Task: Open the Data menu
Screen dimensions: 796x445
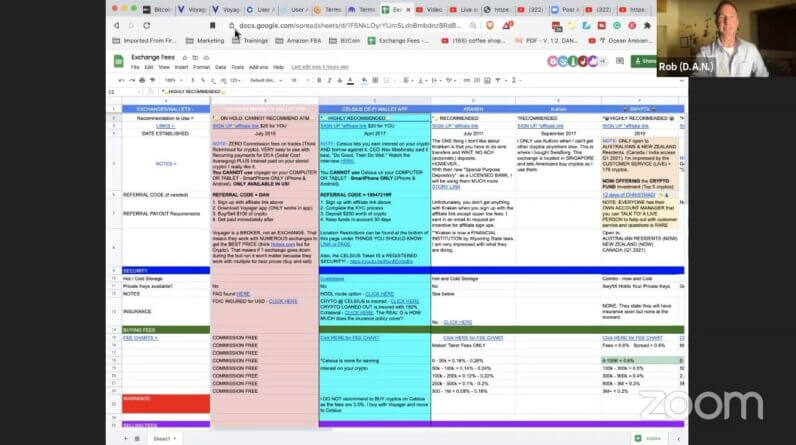Action: point(220,67)
